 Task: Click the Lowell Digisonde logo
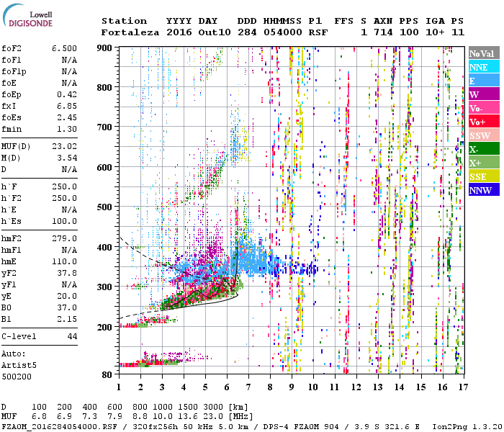point(27,15)
